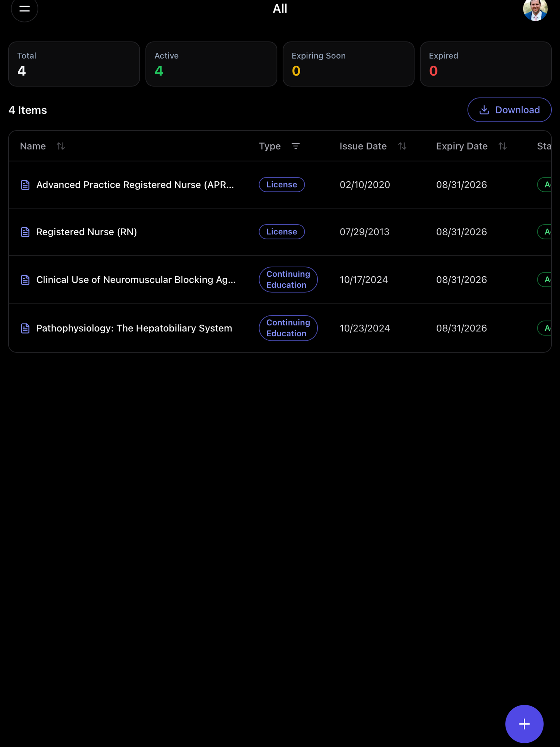Image resolution: width=560 pixels, height=747 pixels.
Task: Click document icon for Pathophysiology row
Action: [25, 328]
